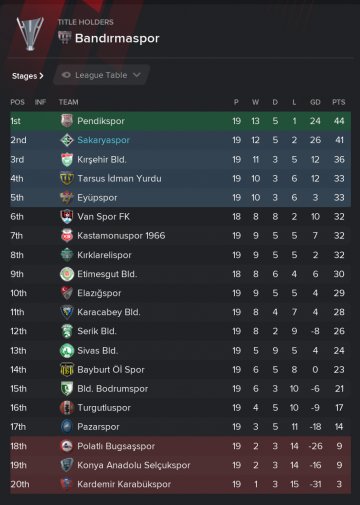Click the Pendikspor club crest
The height and width of the screenshot is (505, 360).
tap(67, 121)
